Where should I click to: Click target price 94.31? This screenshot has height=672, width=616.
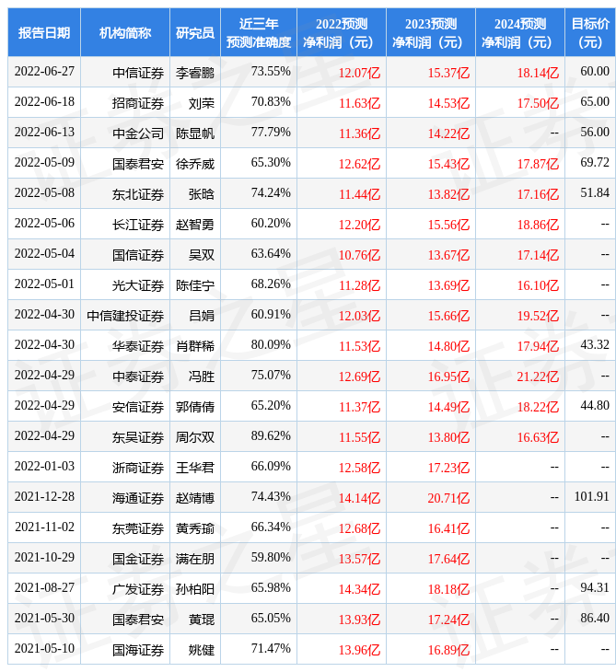595,588
